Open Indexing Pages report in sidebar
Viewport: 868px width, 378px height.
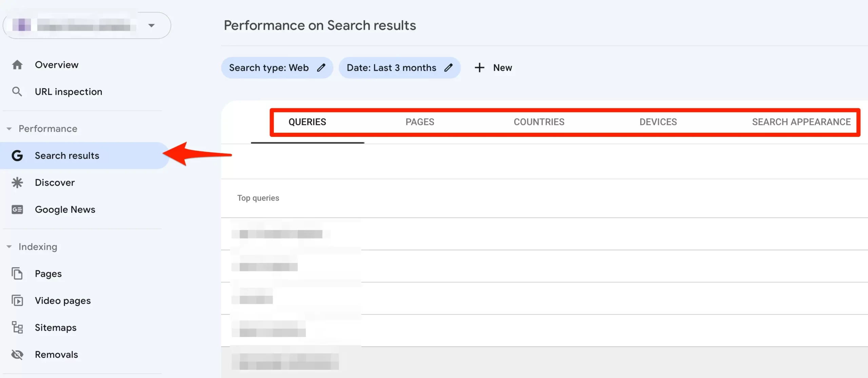(48, 274)
